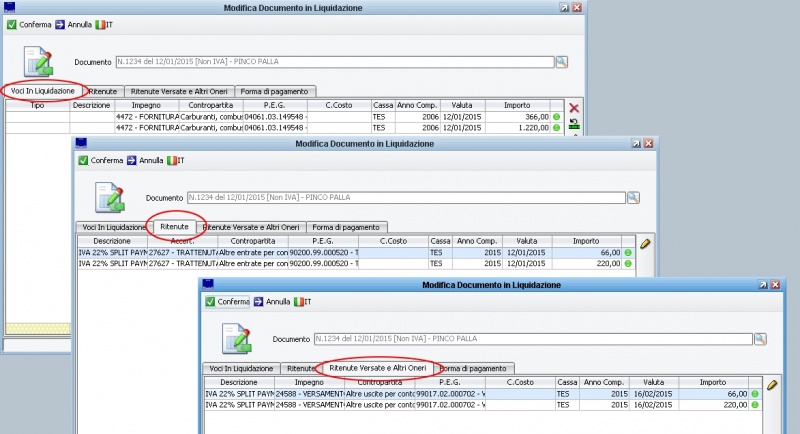Click Conferma in the frontmost window
Image resolution: width=800 pixels, height=434 pixels.
[x=226, y=301]
